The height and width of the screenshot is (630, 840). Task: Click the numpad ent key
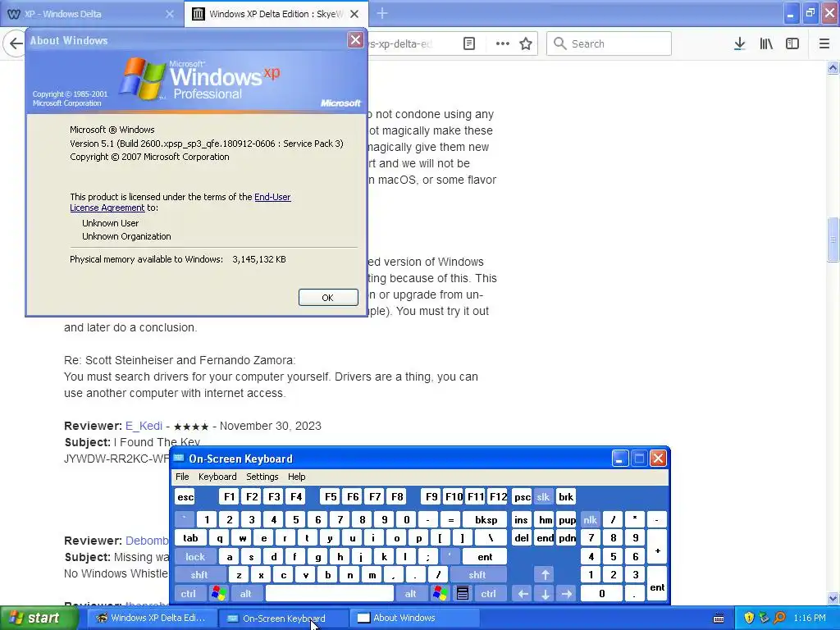(x=657, y=584)
